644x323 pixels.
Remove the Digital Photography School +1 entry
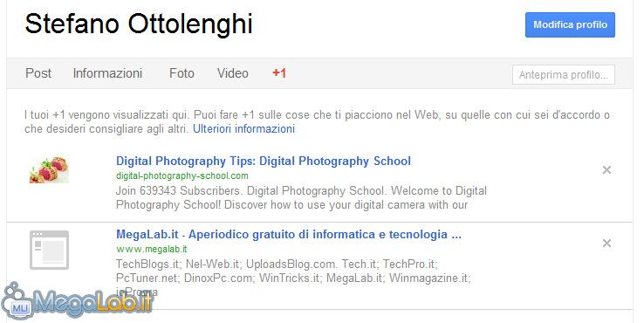coord(606,169)
